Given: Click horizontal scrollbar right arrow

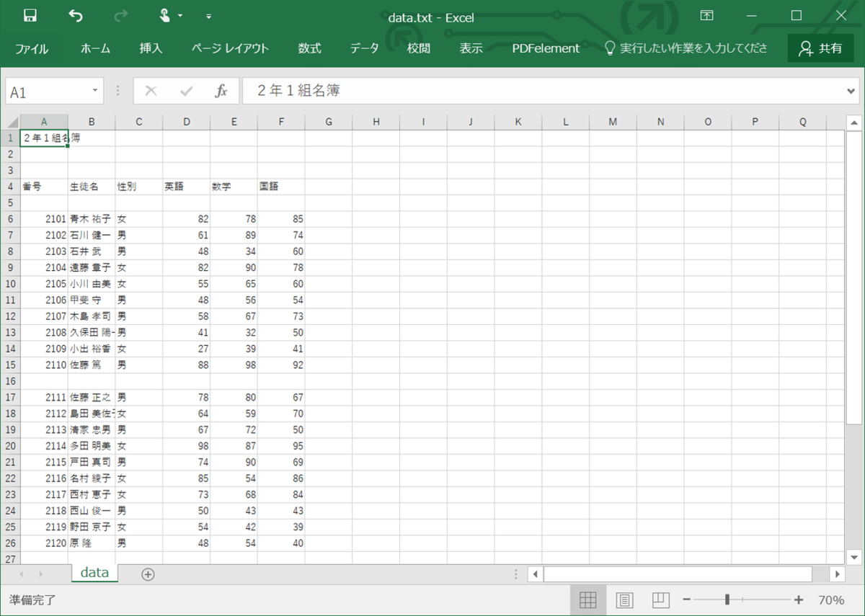Looking at the screenshot, I should [836, 574].
